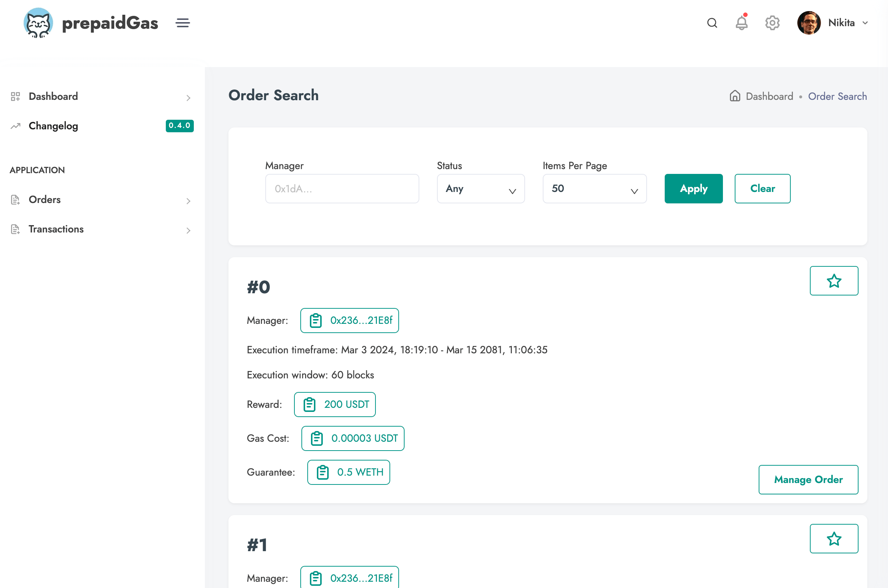This screenshot has width=888, height=588.
Task: Copy the 200 USDT reward value
Action: [x=335, y=405]
